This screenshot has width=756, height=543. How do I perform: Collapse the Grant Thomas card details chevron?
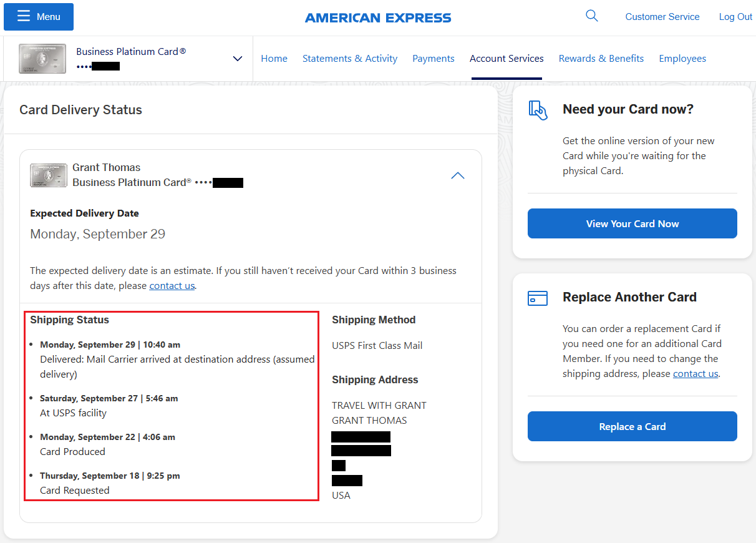click(458, 176)
